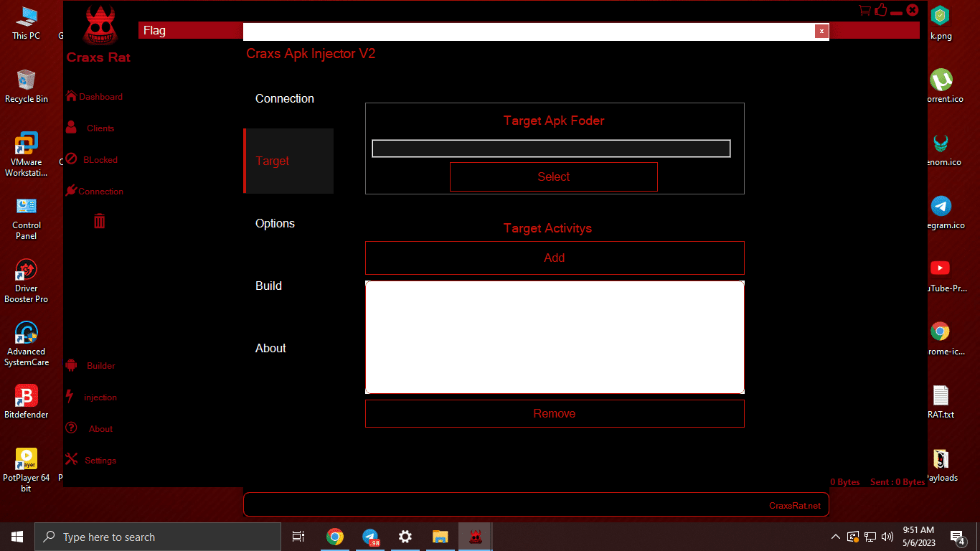Select Driver Booster Pro desktop shortcut

tap(27, 281)
